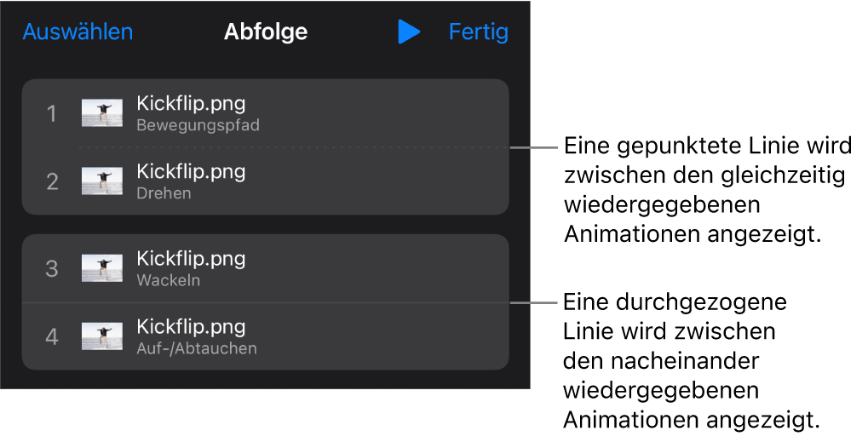The width and height of the screenshot is (868, 442).
Task: Click order number 2 in the list
Action: point(52,181)
